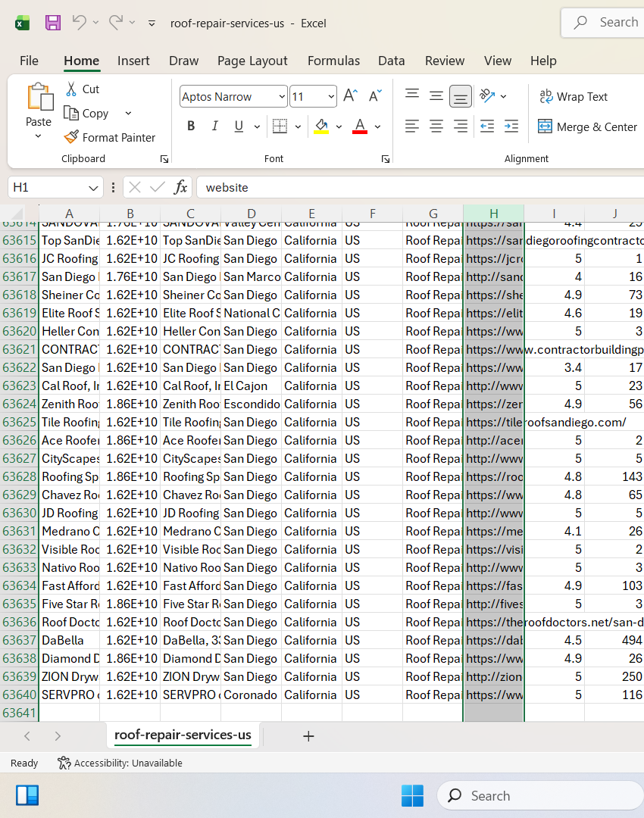
Task: Open Clipboard dialog launcher
Action: tap(164, 159)
